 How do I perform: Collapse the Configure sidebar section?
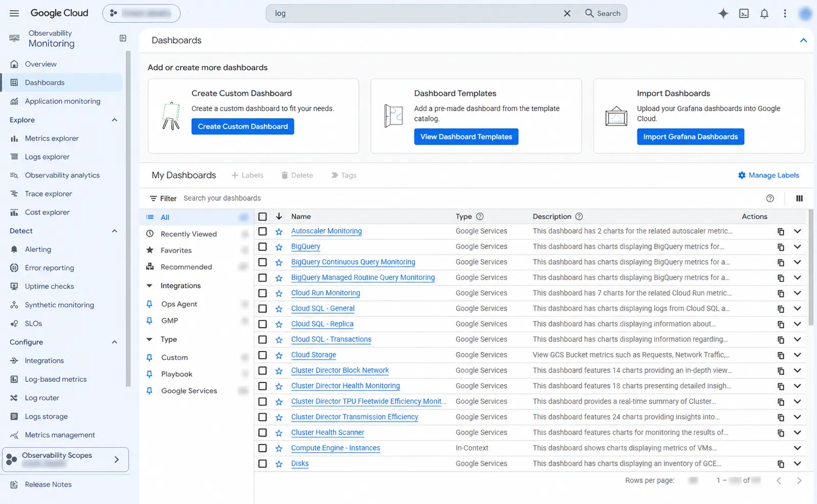click(115, 342)
